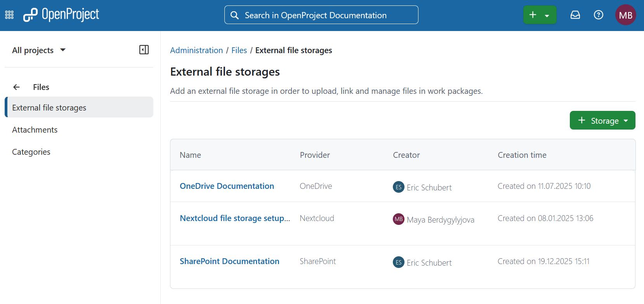This screenshot has width=644, height=304.
Task: Click Eric Schubert's ES avatar in OneDrive row
Action: point(399,187)
